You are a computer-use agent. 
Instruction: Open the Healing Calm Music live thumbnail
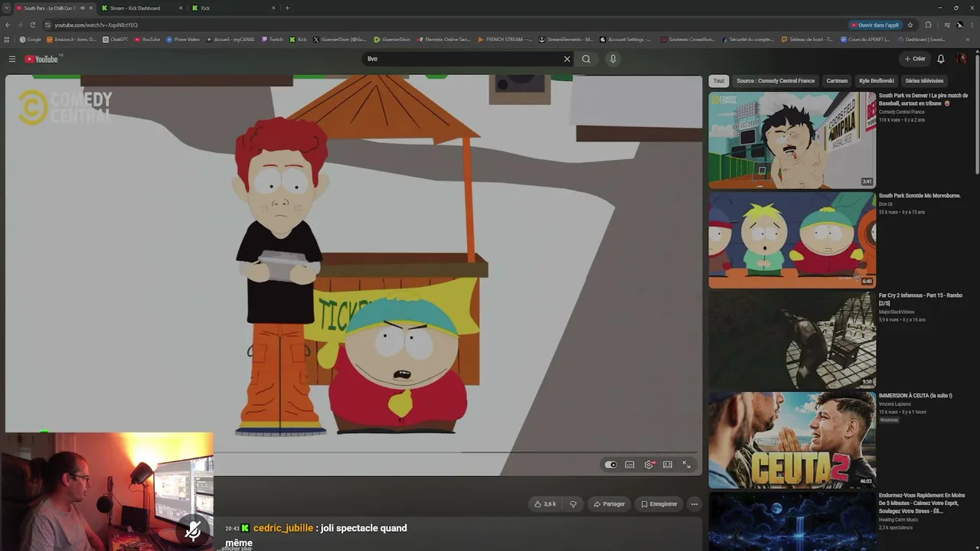pos(792,521)
